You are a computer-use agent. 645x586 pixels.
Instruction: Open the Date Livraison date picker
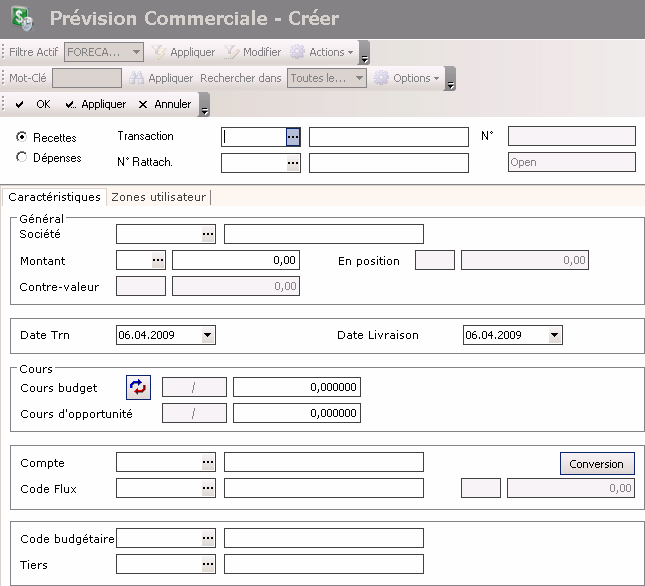click(555, 336)
